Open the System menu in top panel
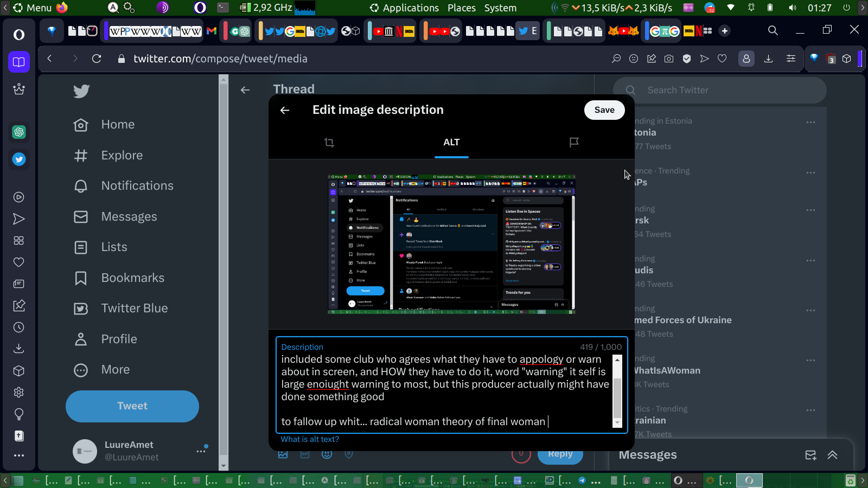Viewport: 868px width, 488px height. point(500,8)
